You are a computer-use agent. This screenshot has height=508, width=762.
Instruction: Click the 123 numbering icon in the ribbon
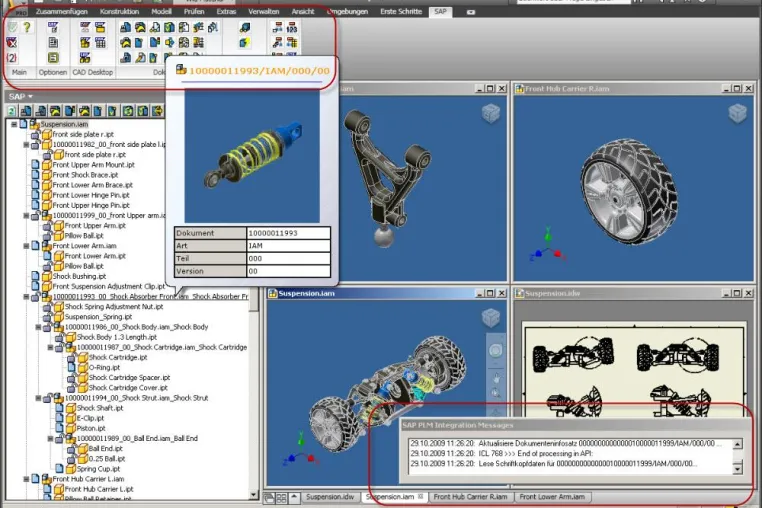click(x=292, y=28)
